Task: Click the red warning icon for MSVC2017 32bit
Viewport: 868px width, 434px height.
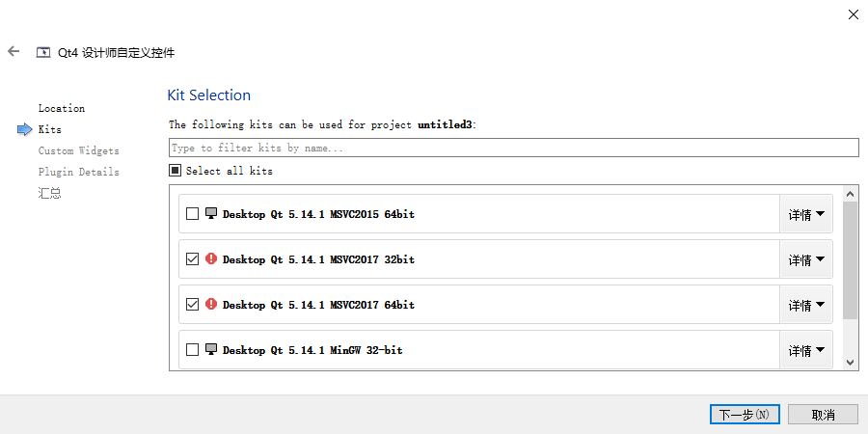Action: [211, 258]
